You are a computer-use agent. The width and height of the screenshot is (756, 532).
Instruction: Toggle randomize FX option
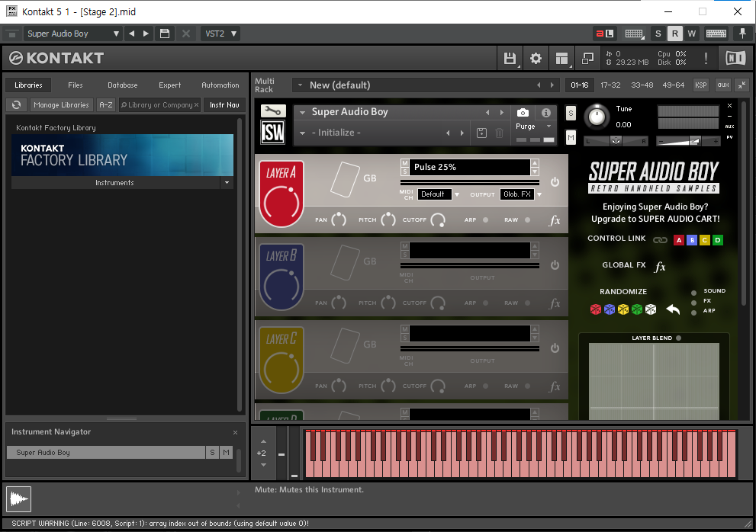(x=693, y=303)
